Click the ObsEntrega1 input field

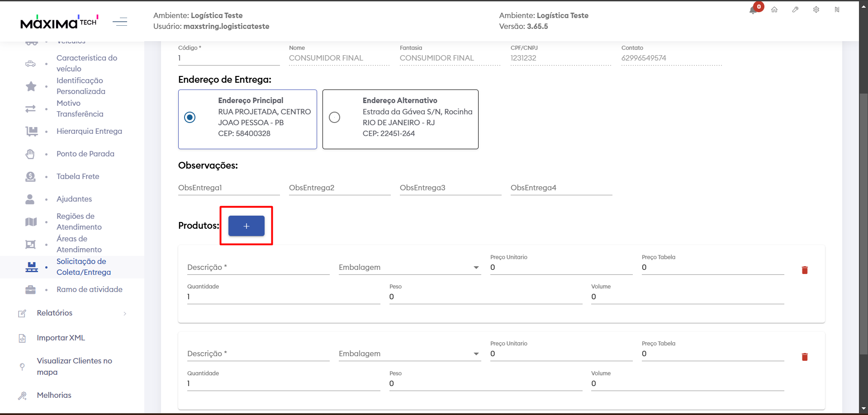(x=228, y=188)
